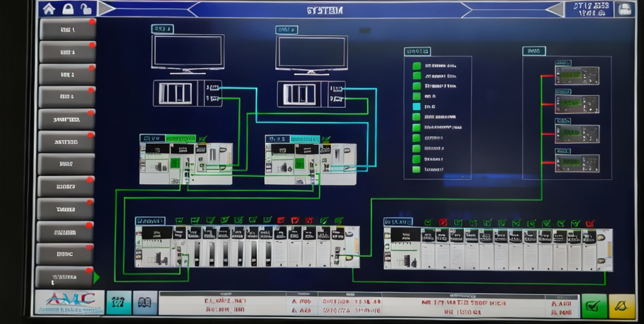The width and height of the screenshot is (644, 324).
Task: Click the teal icon button beside AMC logo
Action: click(x=118, y=303)
